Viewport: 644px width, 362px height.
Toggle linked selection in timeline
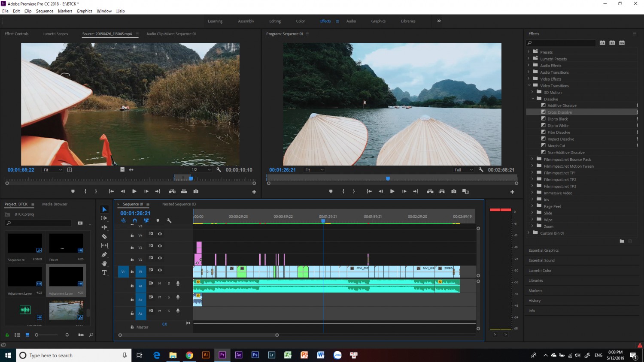click(x=146, y=220)
